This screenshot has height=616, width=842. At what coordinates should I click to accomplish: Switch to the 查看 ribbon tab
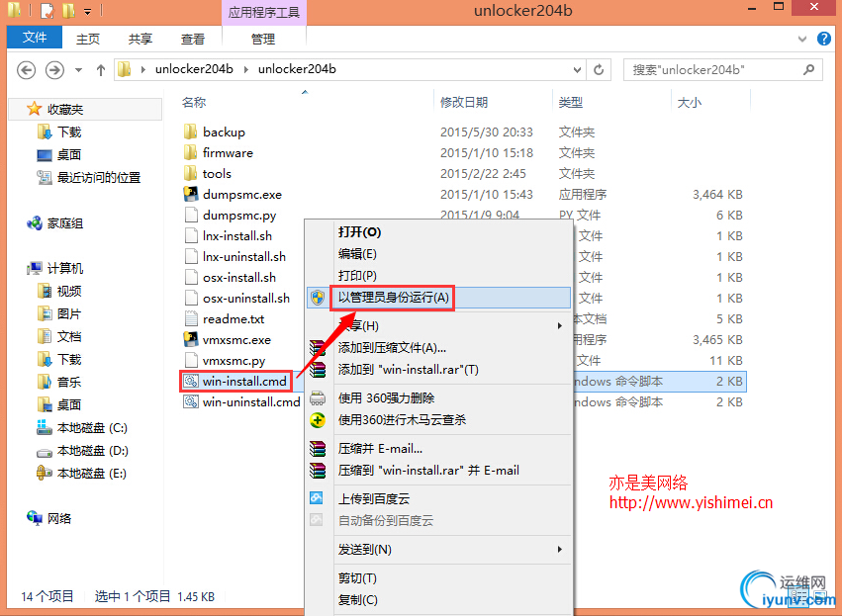pyautogui.click(x=193, y=39)
